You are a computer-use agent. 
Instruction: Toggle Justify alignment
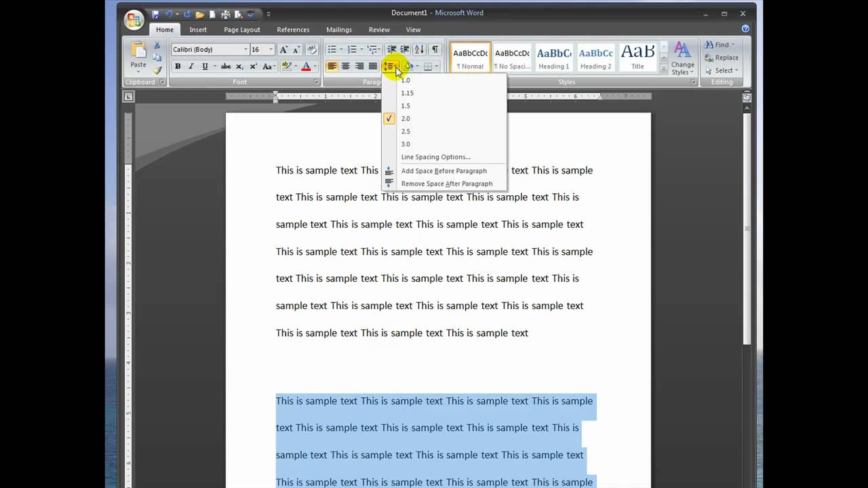pyautogui.click(x=373, y=66)
